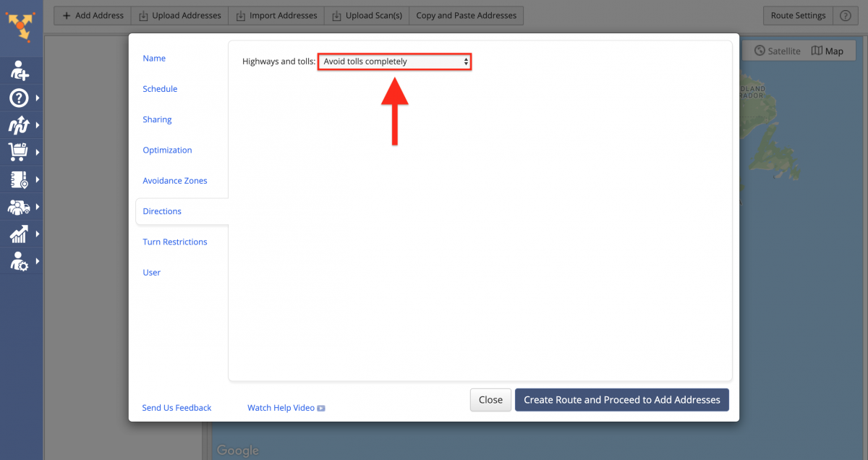The width and height of the screenshot is (868, 460).
Task: Click the help icon beside Route Settings
Action: point(844,16)
